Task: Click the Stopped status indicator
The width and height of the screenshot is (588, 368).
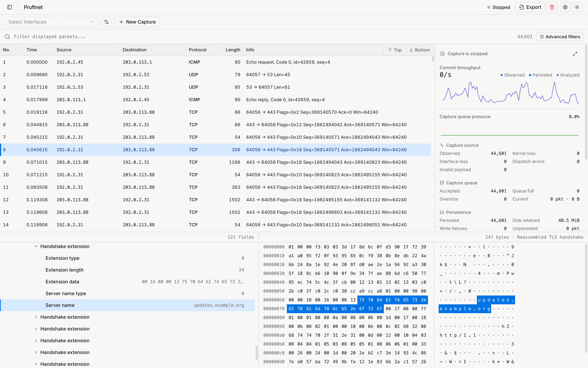Action: [498, 7]
